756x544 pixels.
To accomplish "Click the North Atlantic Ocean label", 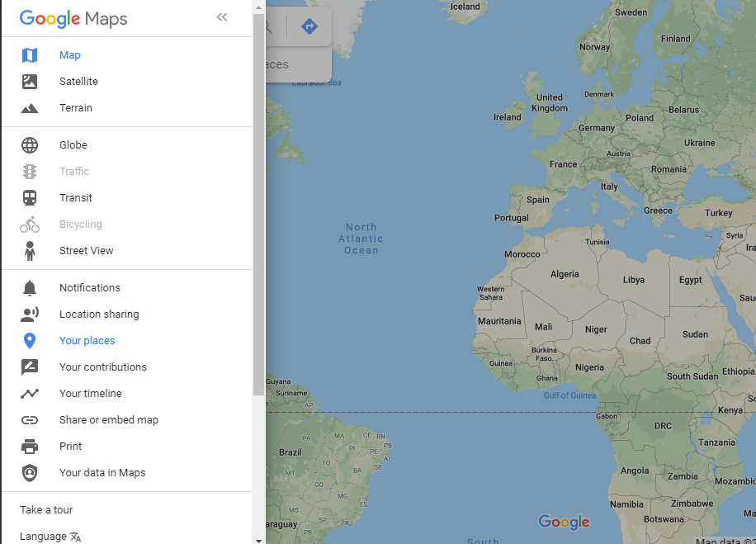I will click(361, 239).
